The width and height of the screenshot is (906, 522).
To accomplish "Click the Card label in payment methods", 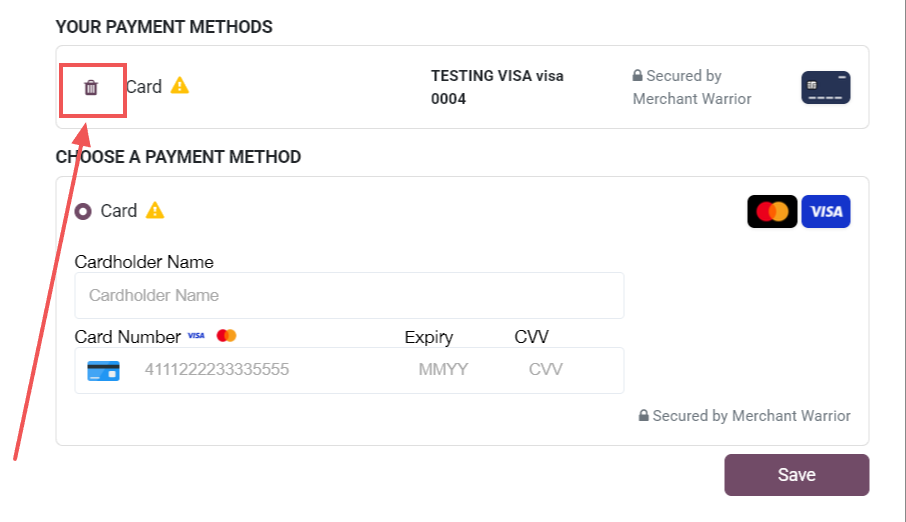I will click(144, 87).
